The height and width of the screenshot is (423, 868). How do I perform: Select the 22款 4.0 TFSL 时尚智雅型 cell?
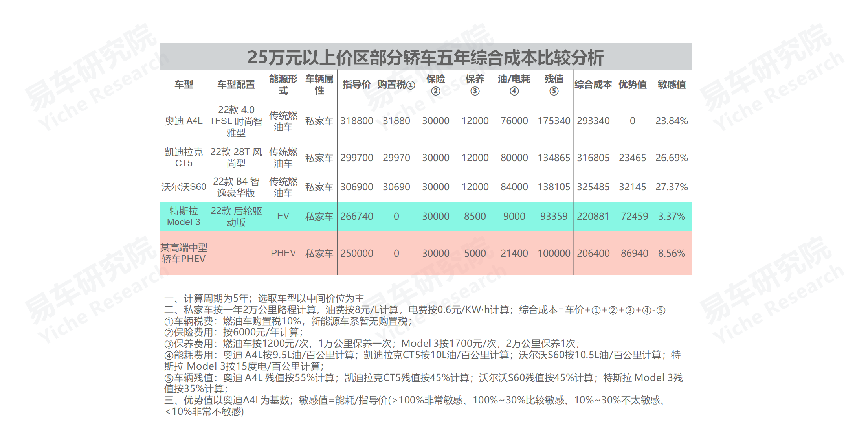pos(236,121)
